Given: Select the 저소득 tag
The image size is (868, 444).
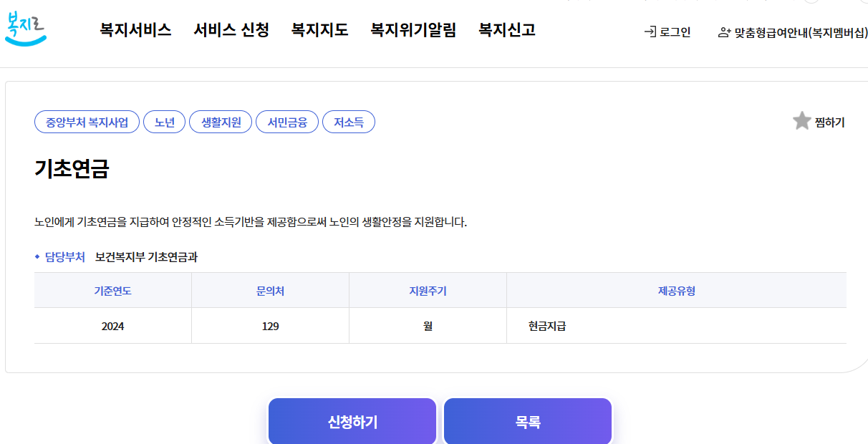Looking at the screenshot, I should pyautogui.click(x=349, y=122).
